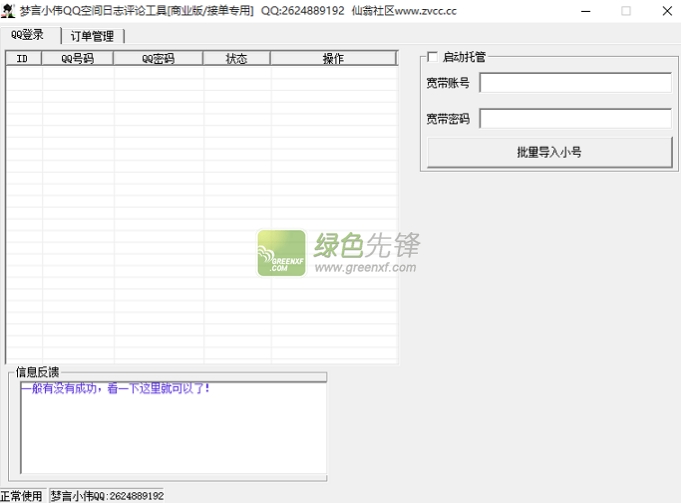Close the application window
Screen dimensions: 681x503
click(667, 11)
